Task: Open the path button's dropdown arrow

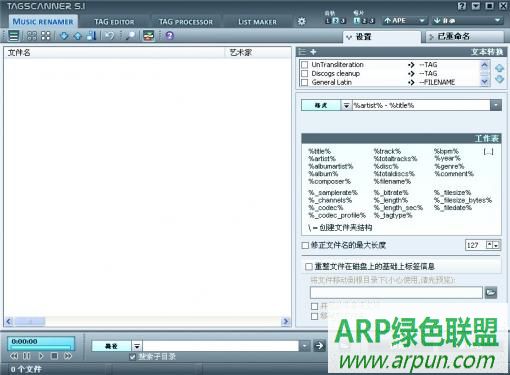Action: [137, 346]
